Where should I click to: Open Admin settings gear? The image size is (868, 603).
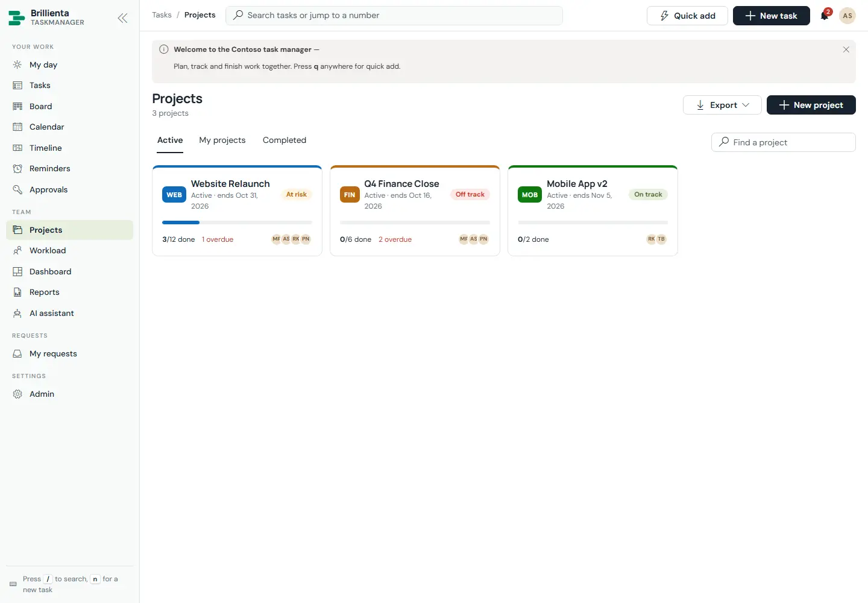[x=17, y=394]
